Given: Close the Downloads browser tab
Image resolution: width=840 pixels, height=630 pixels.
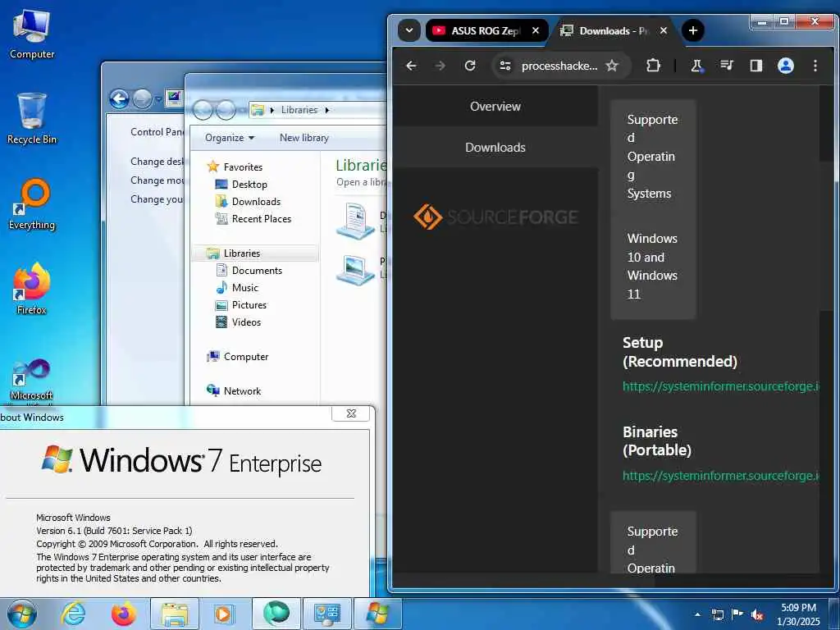Looking at the screenshot, I should (x=663, y=30).
